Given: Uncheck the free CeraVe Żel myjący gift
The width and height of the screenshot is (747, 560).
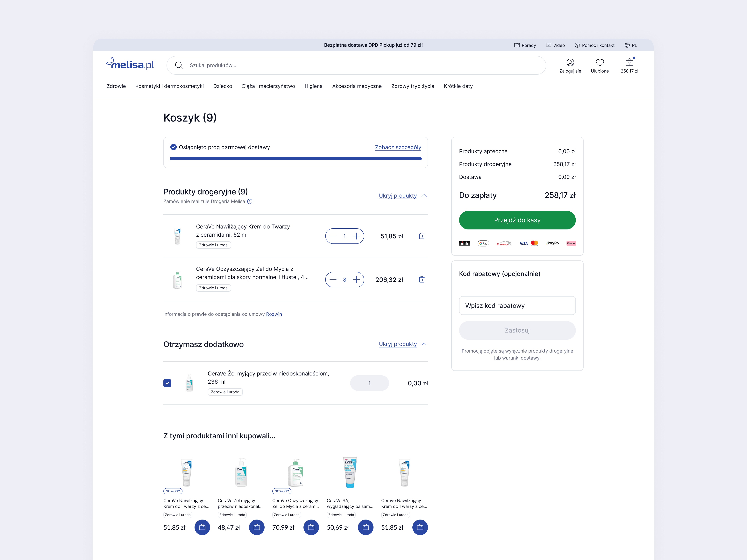Looking at the screenshot, I should click(x=167, y=383).
